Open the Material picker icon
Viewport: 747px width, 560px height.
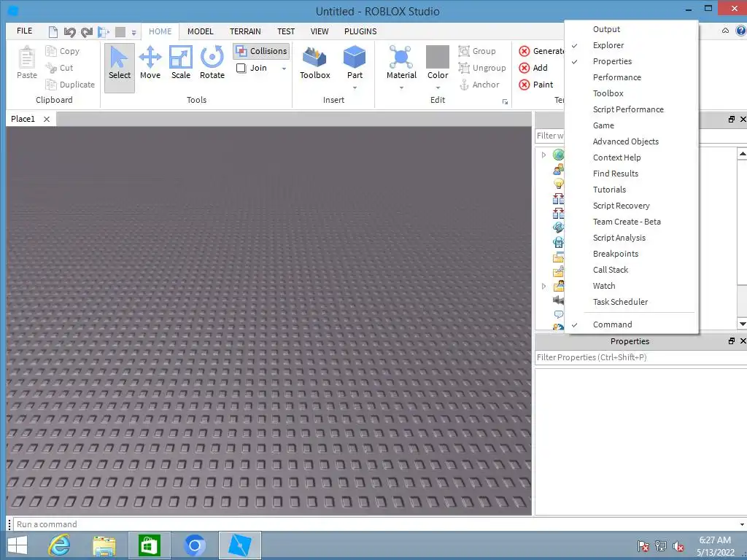click(401, 57)
